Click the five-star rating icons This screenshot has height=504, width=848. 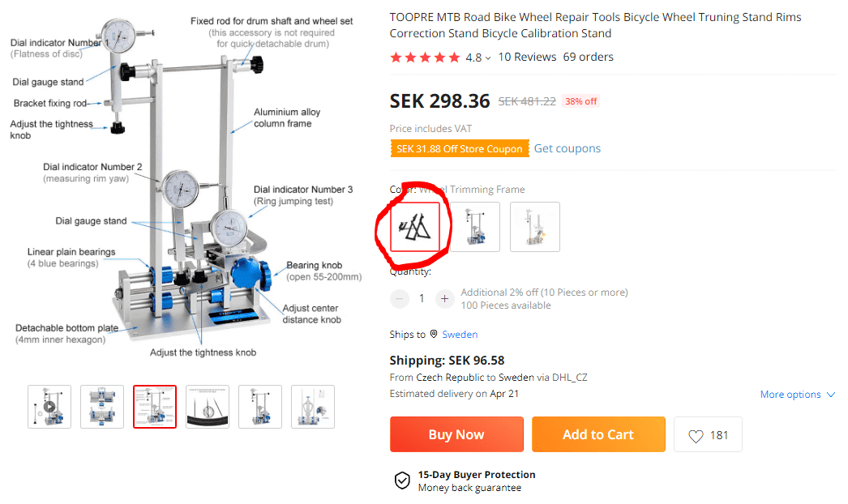pos(424,58)
